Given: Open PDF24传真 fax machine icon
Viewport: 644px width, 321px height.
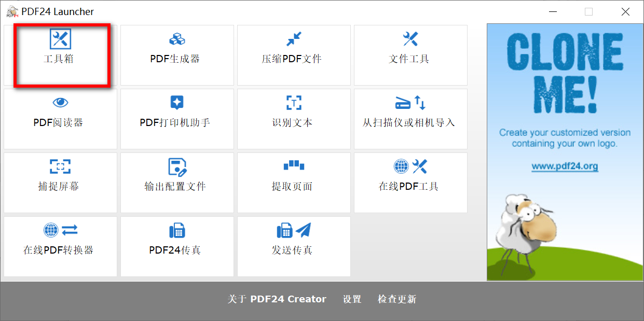Looking at the screenshot, I should pyautogui.click(x=177, y=230).
